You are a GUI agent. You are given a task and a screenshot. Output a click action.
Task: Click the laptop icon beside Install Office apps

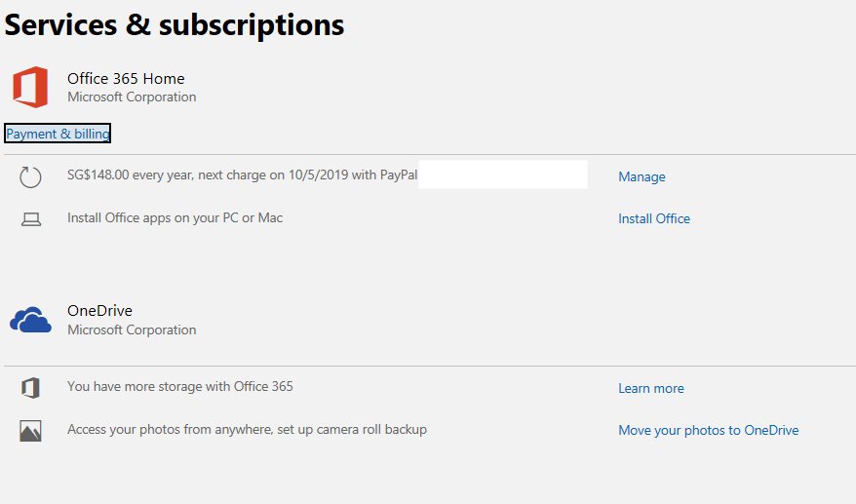pyautogui.click(x=31, y=219)
